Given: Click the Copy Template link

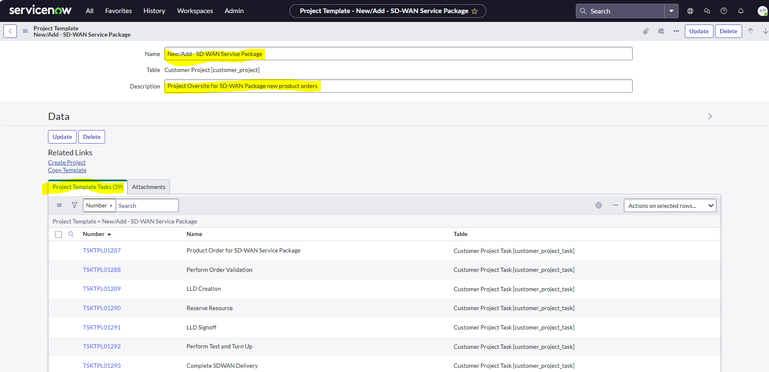Looking at the screenshot, I should pos(67,170).
